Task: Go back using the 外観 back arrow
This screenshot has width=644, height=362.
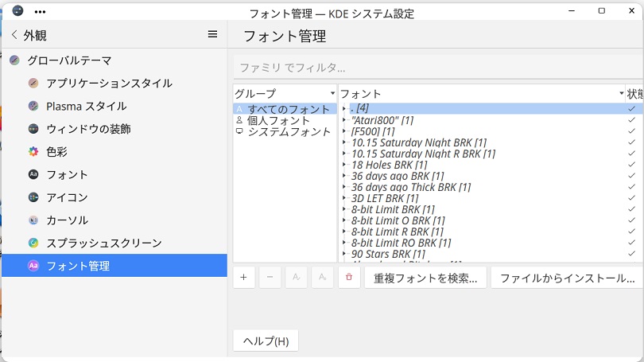Action: pos(14,35)
